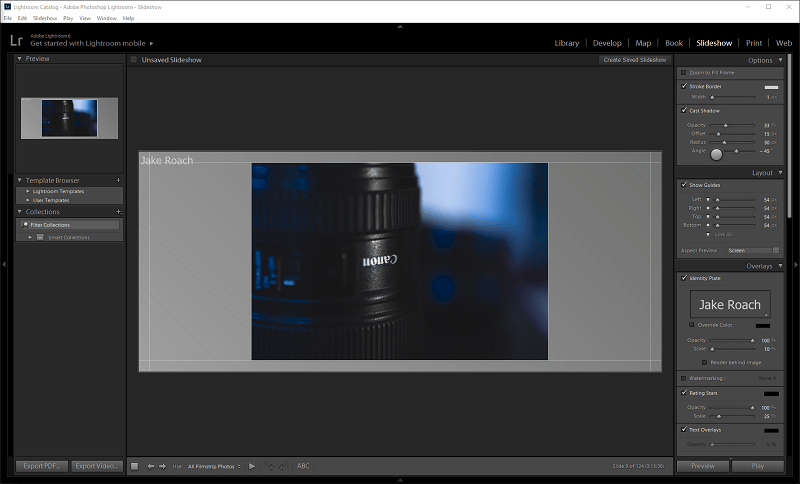Collapse the Template Browser panel
Viewport: 800px width, 484px height.
point(19,180)
